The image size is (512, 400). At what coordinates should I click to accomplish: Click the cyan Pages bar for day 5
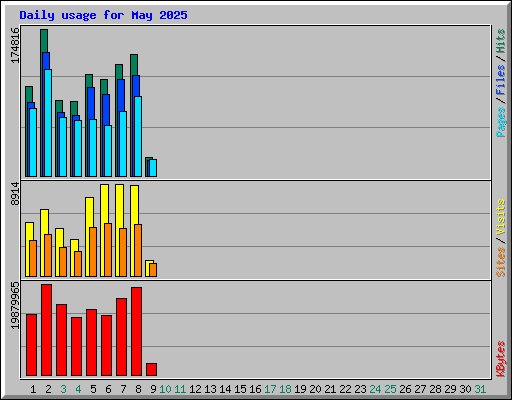[x=93, y=148]
